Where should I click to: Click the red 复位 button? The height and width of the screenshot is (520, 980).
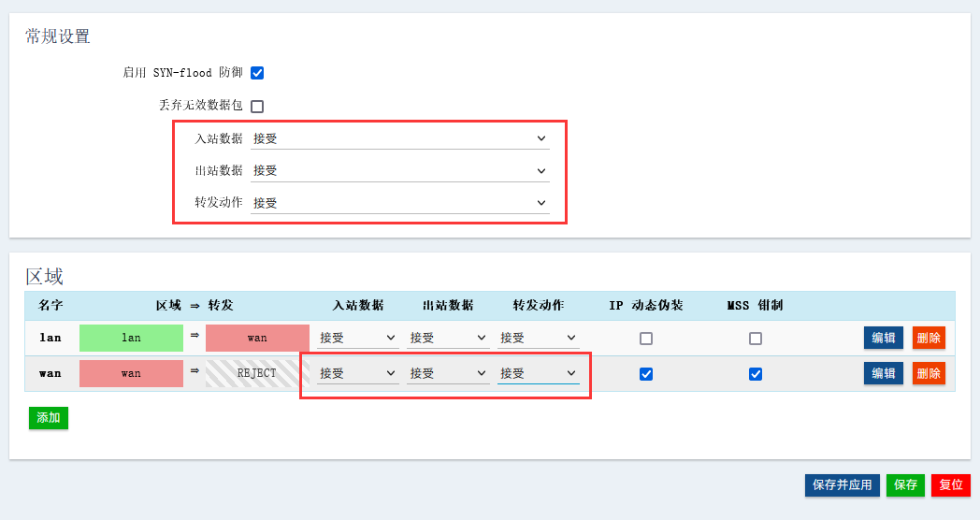(951, 485)
